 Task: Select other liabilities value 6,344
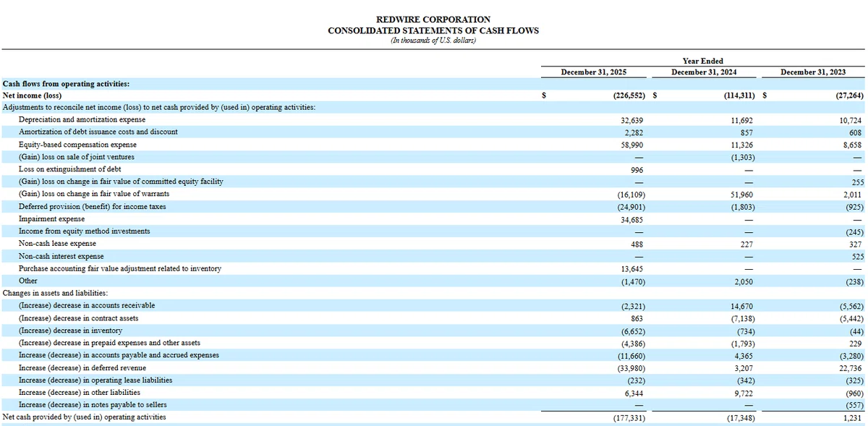(634, 393)
